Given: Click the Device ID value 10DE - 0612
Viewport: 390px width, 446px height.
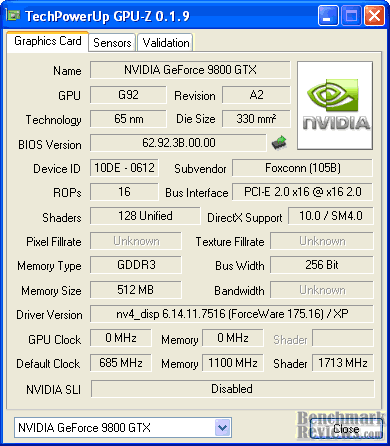Looking at the screenshot, I should 124,168.
